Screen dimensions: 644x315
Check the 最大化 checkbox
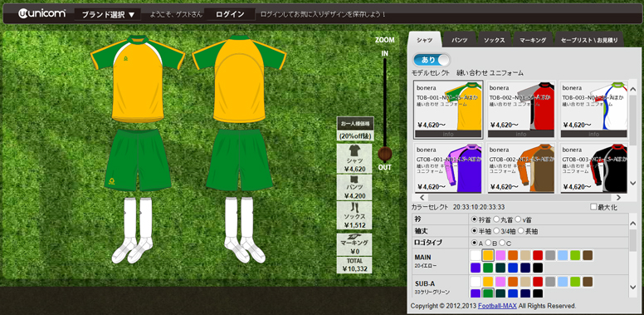click(593, 207)
